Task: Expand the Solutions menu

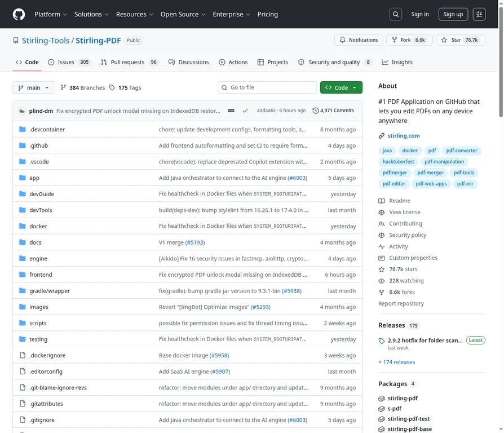Action: (x=91, y=14)
